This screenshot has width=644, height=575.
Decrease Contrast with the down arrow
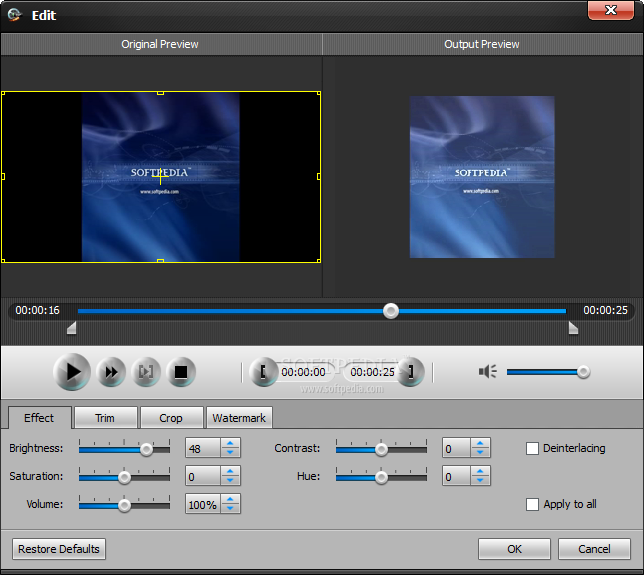pos(480,452)
